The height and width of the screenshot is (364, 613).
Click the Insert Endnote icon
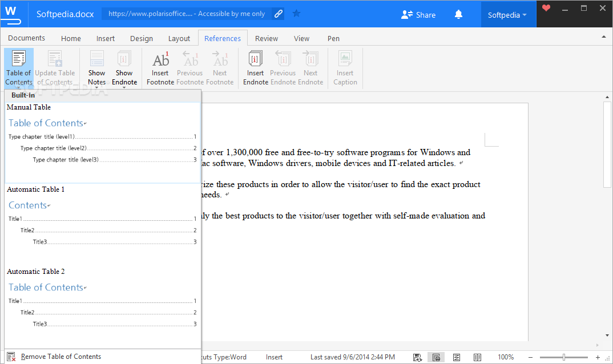[255, 59]
